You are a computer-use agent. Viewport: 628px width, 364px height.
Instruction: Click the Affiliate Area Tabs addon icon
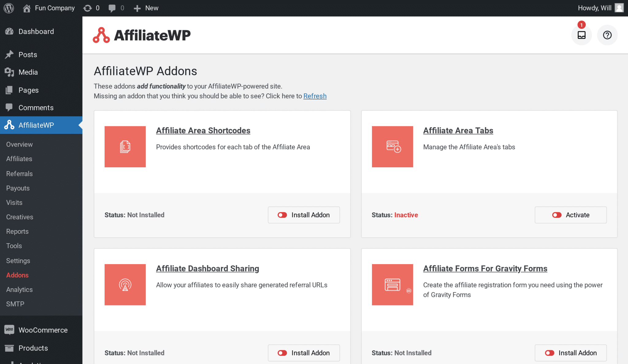(x=392, y=147)
